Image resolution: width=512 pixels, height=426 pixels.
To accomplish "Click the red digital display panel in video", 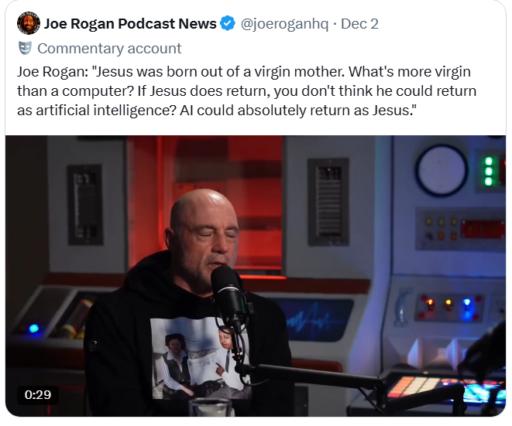I will [482, 229].
